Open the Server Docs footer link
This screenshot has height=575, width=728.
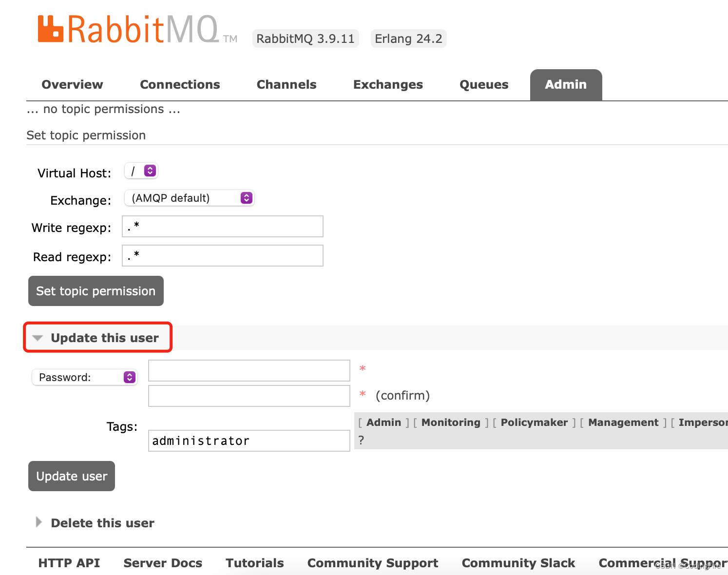tap(163, 563)
